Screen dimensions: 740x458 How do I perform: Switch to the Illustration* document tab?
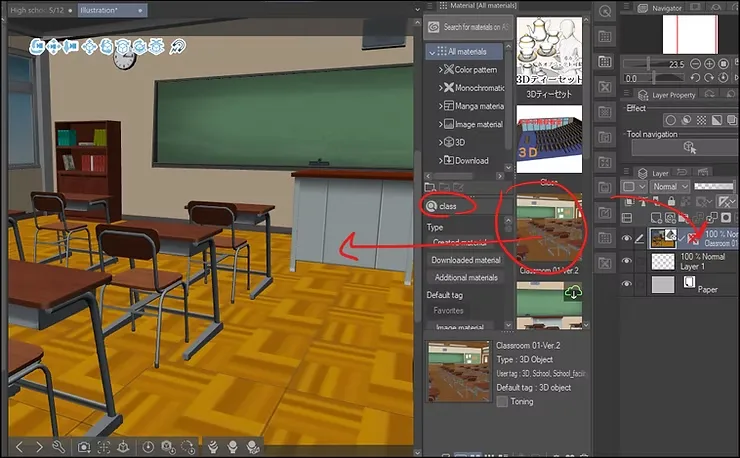(x=112, y=10)
